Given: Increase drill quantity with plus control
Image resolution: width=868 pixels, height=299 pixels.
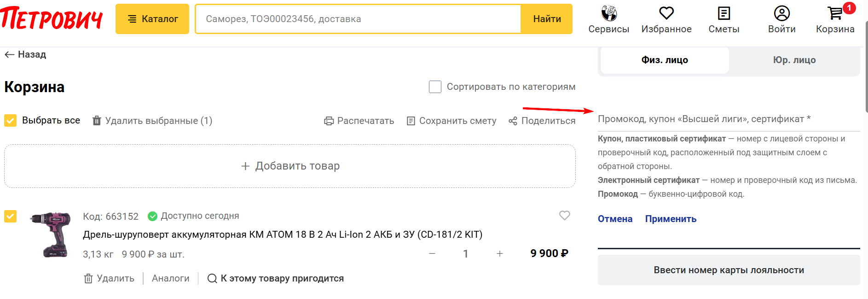Looking at the screenshot, I should pyautogui.click(x=500, y=253).
